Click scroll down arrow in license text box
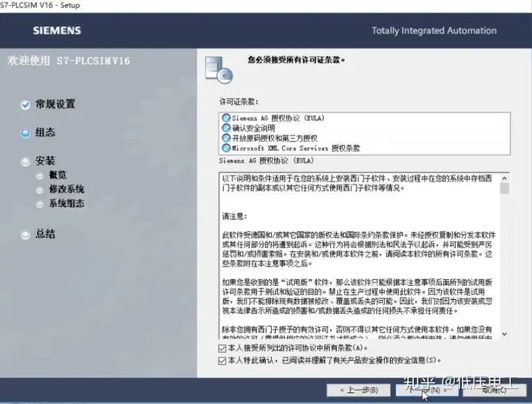Image resolution: width=532 pixels, height=404 pixels. 505,334
